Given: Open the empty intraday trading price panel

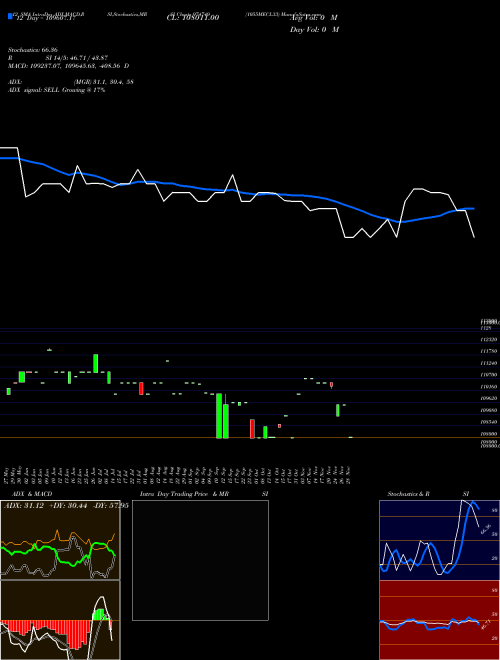Looking at the screenshot, I should tap(200, 560).
